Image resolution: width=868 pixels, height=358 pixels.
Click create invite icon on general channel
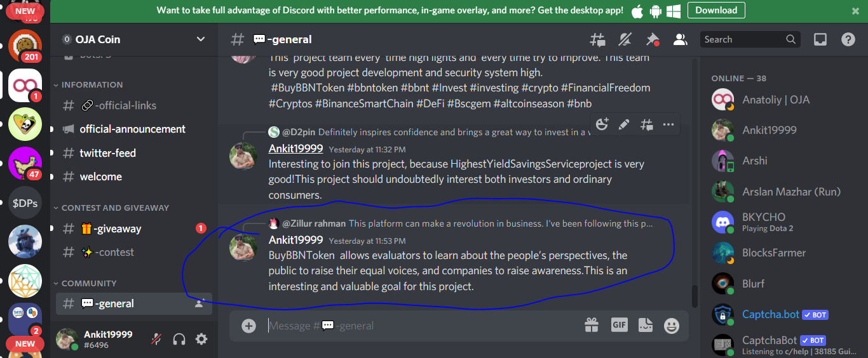tap(200, 303)
